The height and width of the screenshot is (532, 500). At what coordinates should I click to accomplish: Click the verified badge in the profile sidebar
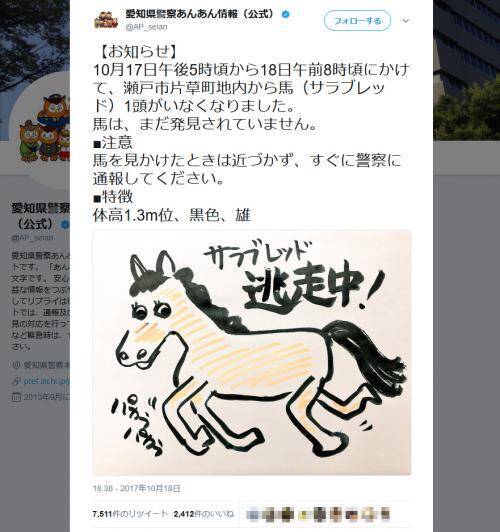(x=64, y=224)
